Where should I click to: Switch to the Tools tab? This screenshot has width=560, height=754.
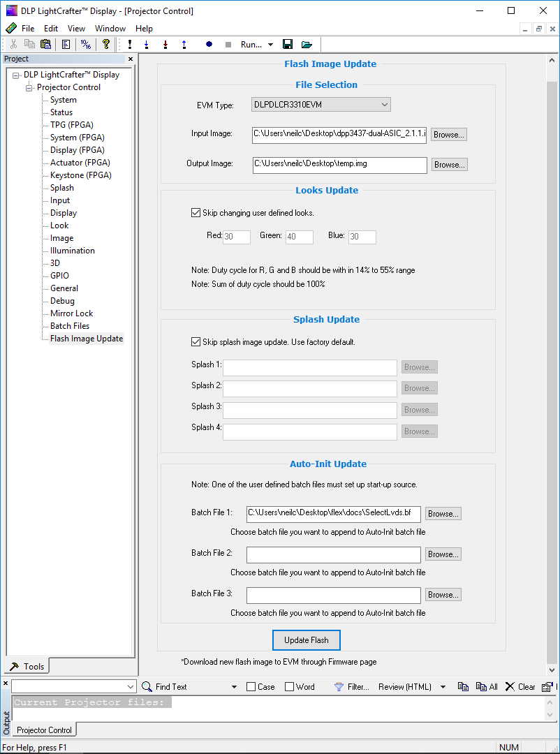[x=27, y=666]
